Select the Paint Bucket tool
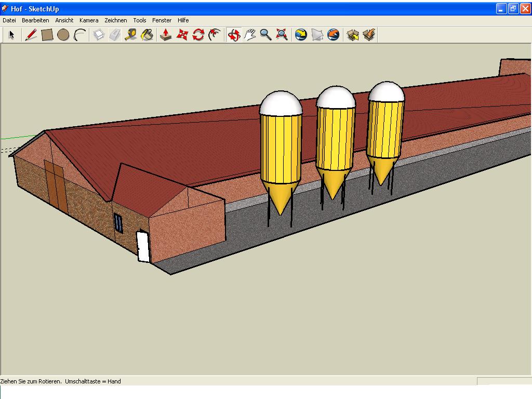This screenshot has height=399, width=532. coord(147,35)
